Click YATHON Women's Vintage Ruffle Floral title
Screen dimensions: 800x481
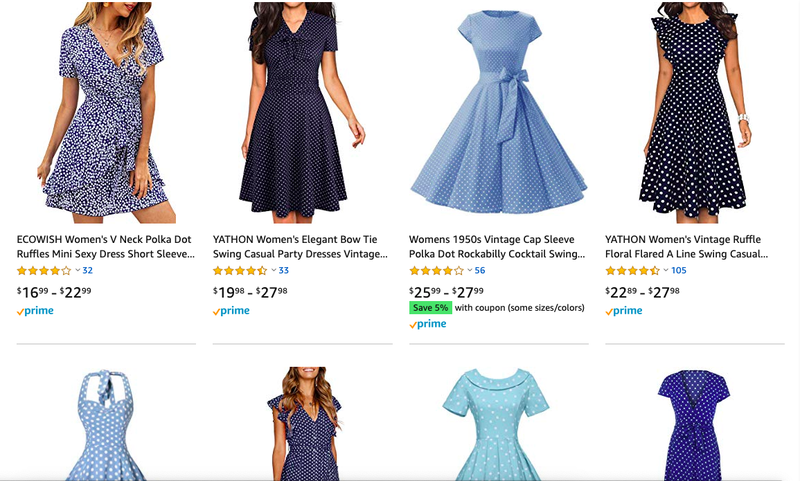tap(687, 246)
